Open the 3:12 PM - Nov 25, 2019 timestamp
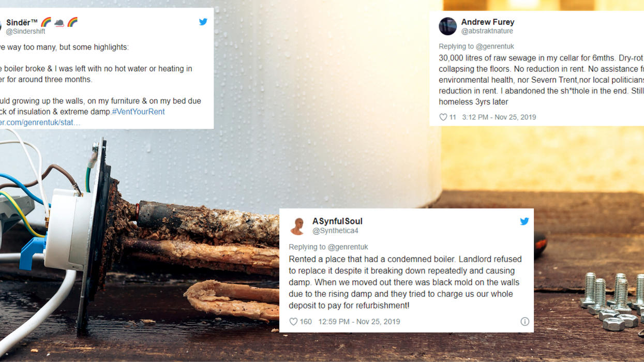The width and height of the screenshot is (644, 362). coord(499,117)
